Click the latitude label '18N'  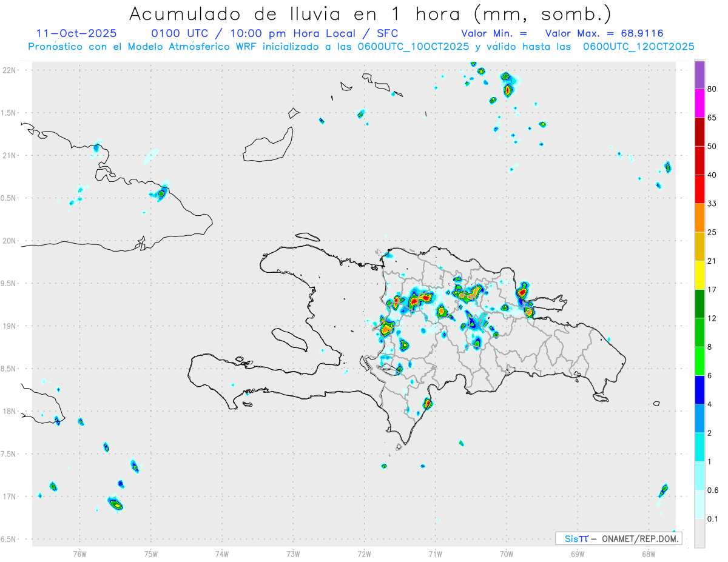[x=10, y=412]
